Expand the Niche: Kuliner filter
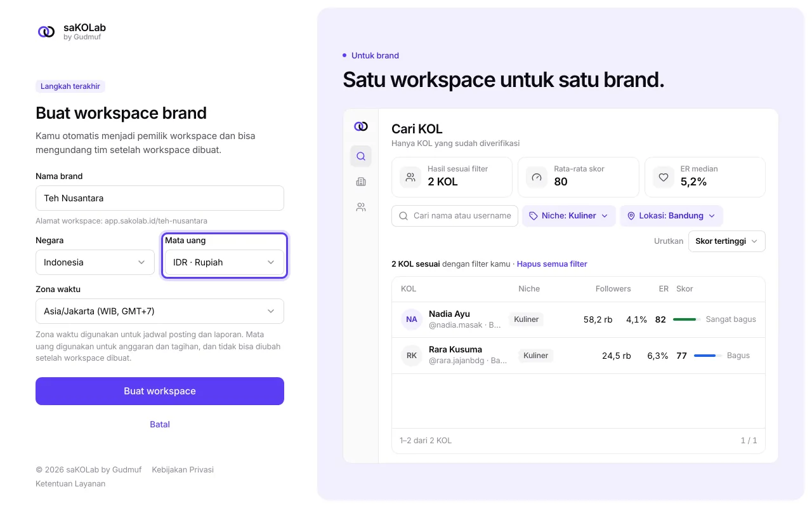 569,216
